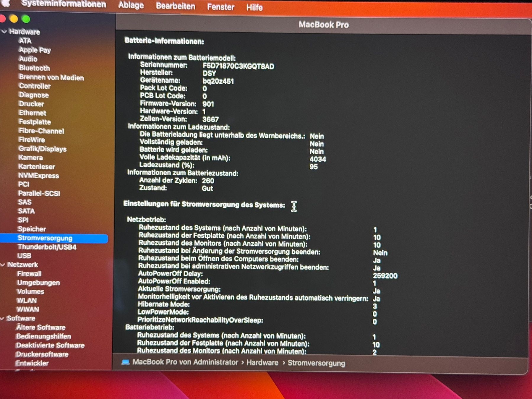Select Speicher in the sidebar

tap(32, 229)
